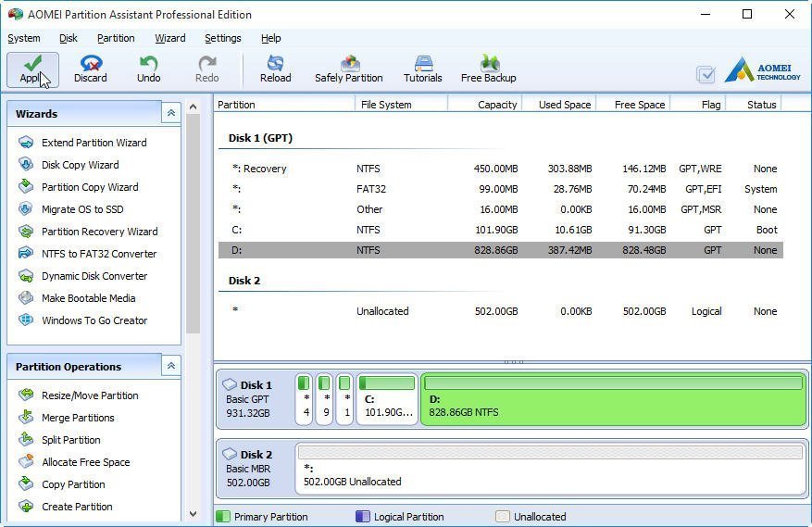Click the Disk 2 group header in list

244,281
